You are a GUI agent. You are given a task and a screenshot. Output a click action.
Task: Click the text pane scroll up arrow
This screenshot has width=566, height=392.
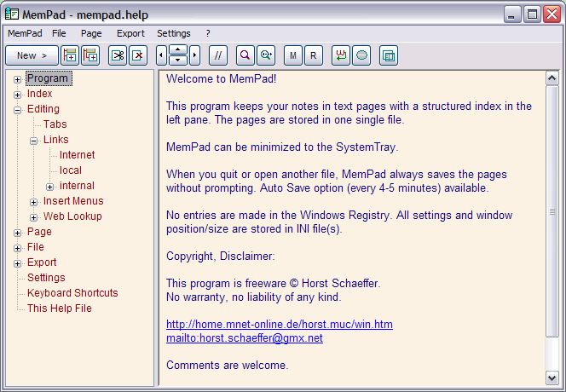point(552,78)
